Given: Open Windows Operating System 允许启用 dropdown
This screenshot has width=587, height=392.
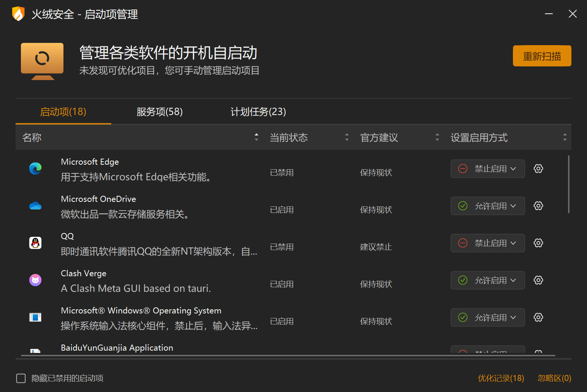Looking at the screenshot, I should 488,317.
